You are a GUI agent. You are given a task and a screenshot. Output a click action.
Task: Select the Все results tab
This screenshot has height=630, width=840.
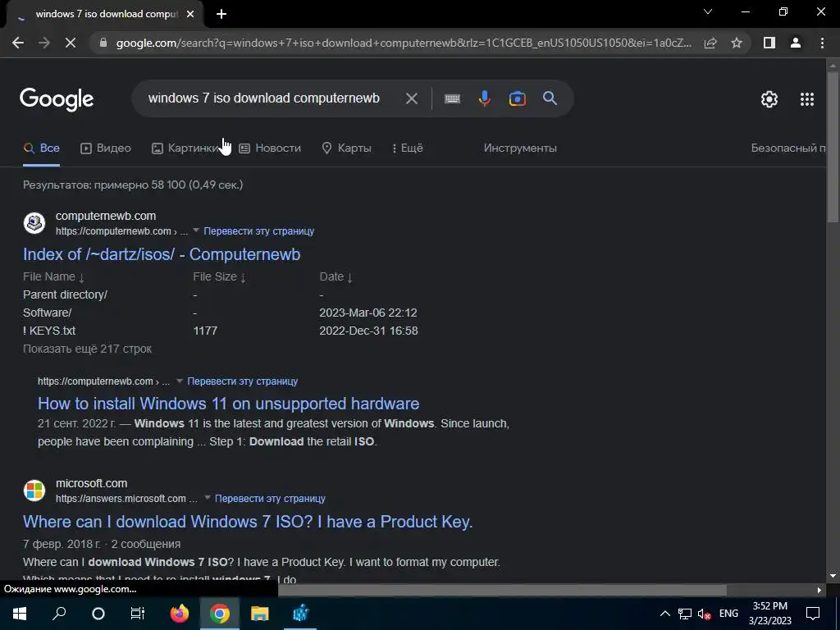coord(41,148)
